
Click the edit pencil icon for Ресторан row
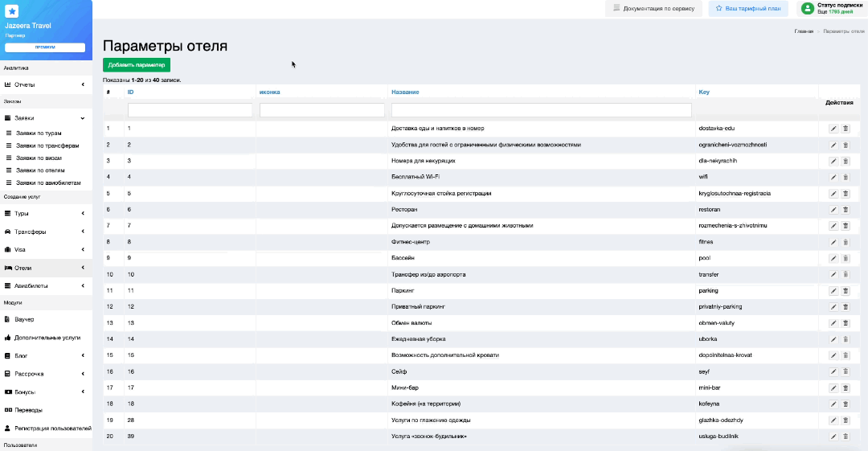coord(833,210)
